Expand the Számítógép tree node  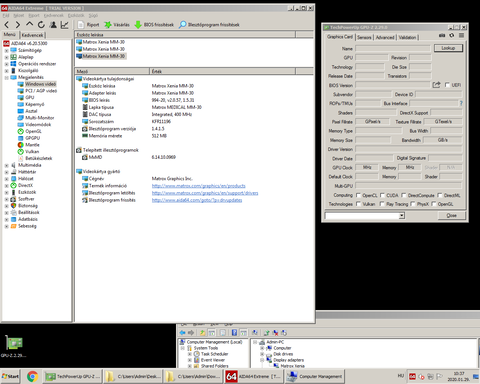click(6, 51)
